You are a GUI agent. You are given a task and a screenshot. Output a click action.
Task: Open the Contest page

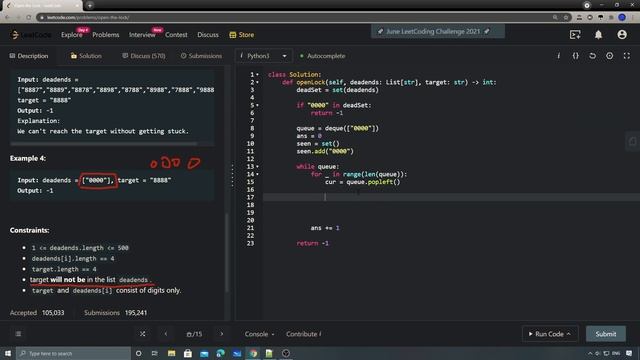pyautogui.click(x=176, y=35)
